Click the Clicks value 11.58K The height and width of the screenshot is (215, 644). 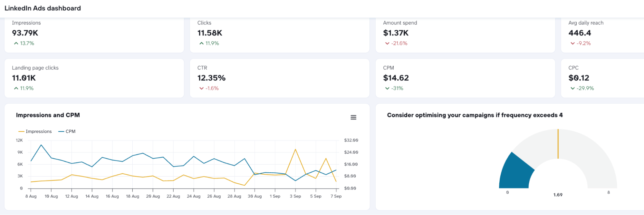click(x=210, y=33)
